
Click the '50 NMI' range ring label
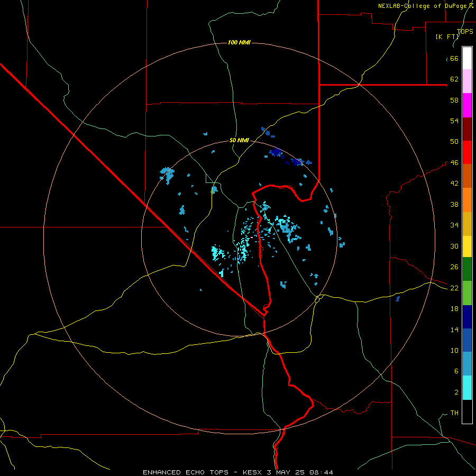(x=239, y=140)
